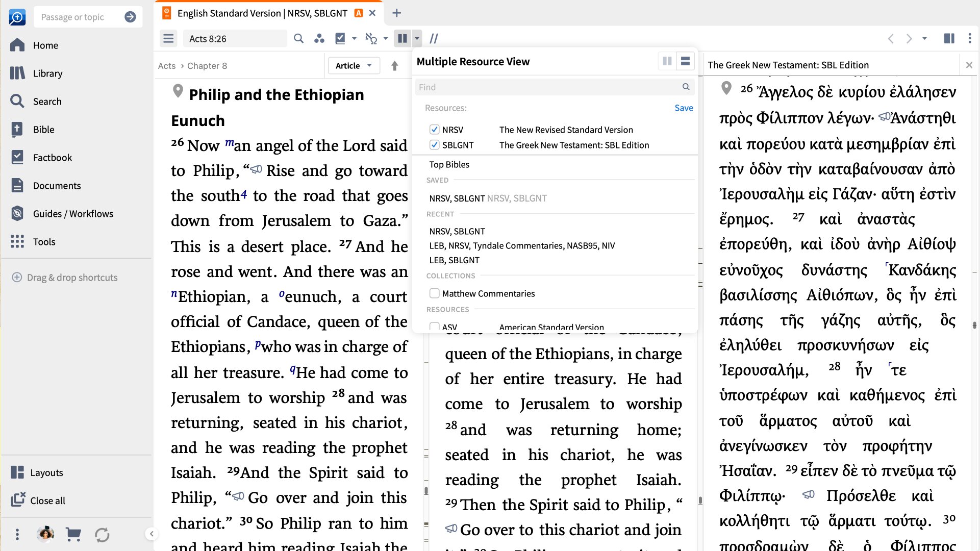The image size is (980, 551).
Task: Close the Greek New Testament pane
Action: click(x=969, y=65)
